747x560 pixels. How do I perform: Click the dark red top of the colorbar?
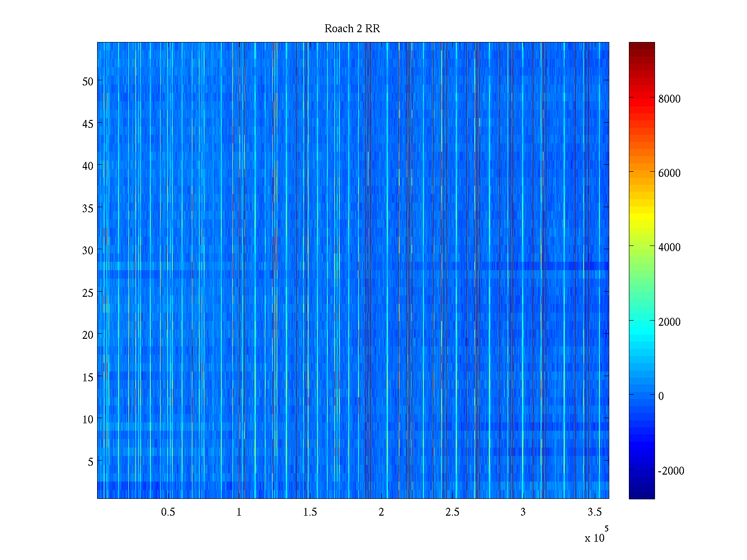[641, 46]
